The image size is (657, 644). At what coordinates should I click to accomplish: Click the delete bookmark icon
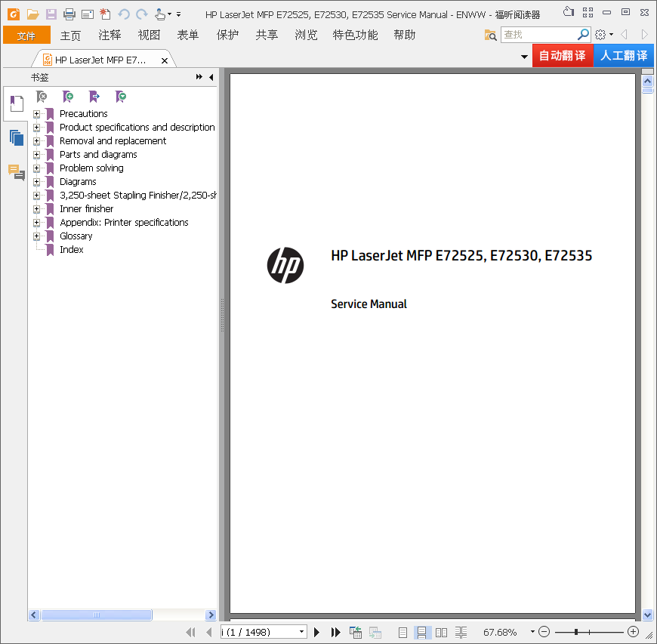(x=42, y=97)
